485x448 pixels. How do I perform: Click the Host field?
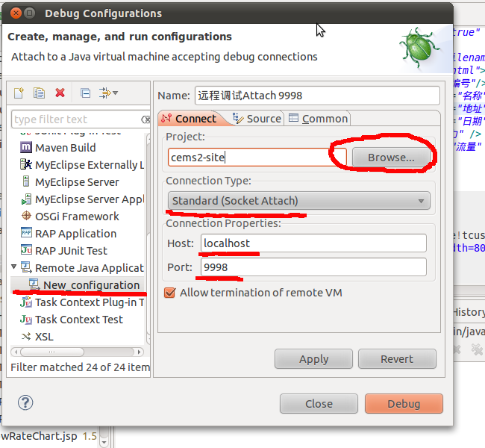pos(313,243)
